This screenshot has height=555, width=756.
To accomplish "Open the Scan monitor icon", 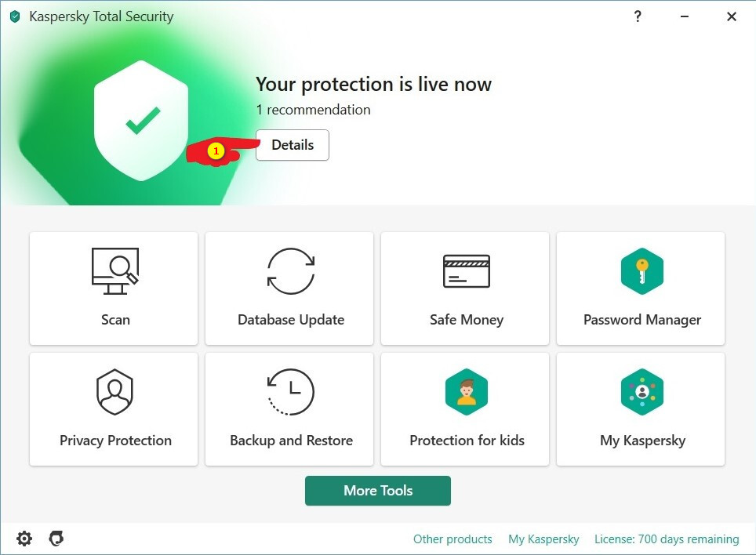I will pos(114,271).
